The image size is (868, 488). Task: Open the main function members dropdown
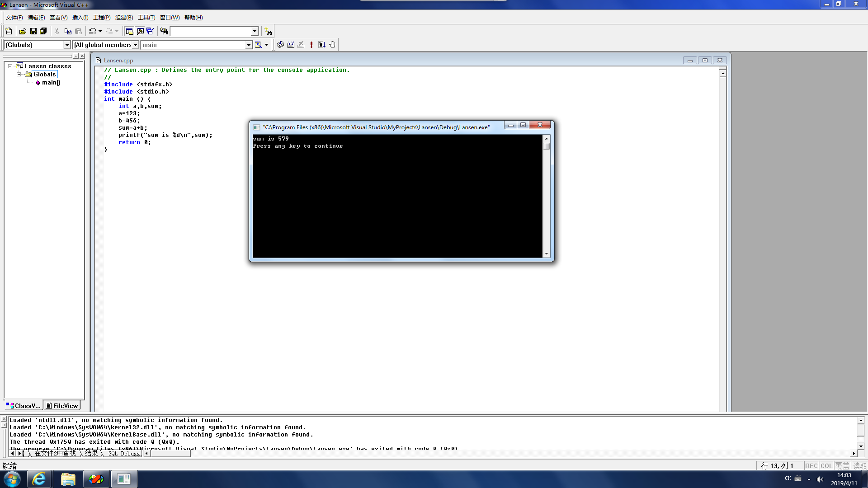tap(248, 45)
